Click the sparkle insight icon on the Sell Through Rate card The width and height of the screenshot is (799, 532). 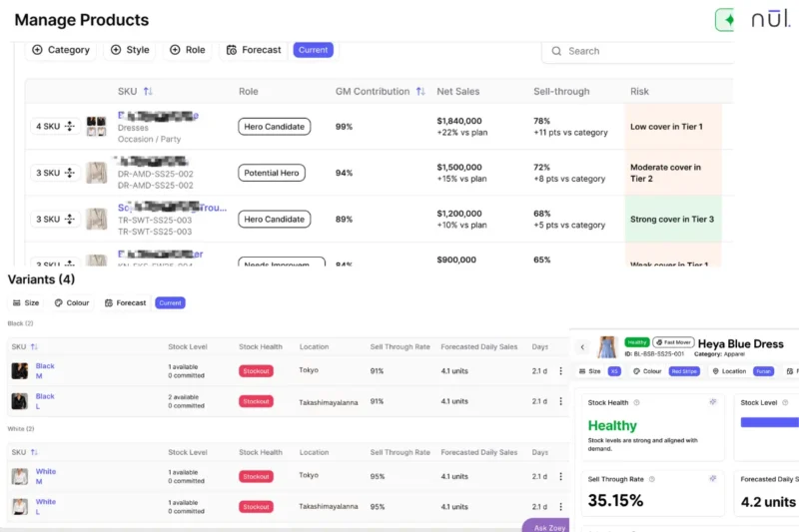click(x=713, y=478)
